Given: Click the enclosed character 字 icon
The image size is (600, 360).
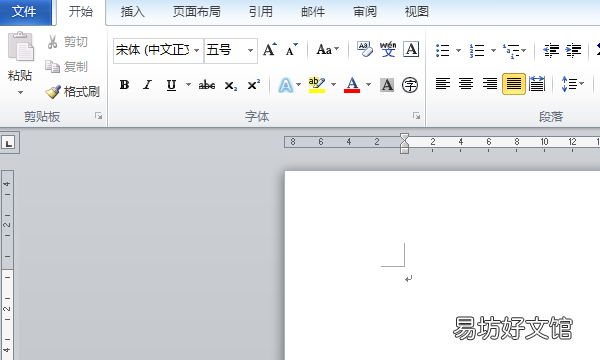Looking at the screenshot, I should point(410,85).
